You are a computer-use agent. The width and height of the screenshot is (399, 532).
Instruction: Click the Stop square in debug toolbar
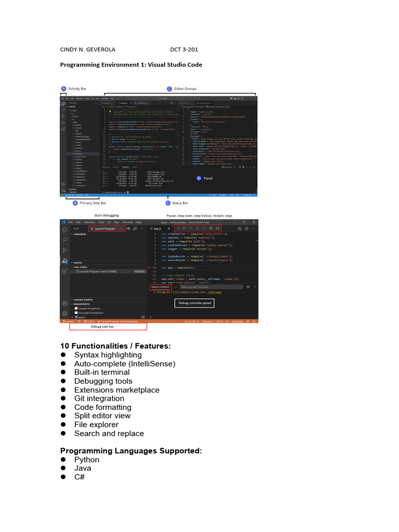pyautogui.click(x=218, y=229)
